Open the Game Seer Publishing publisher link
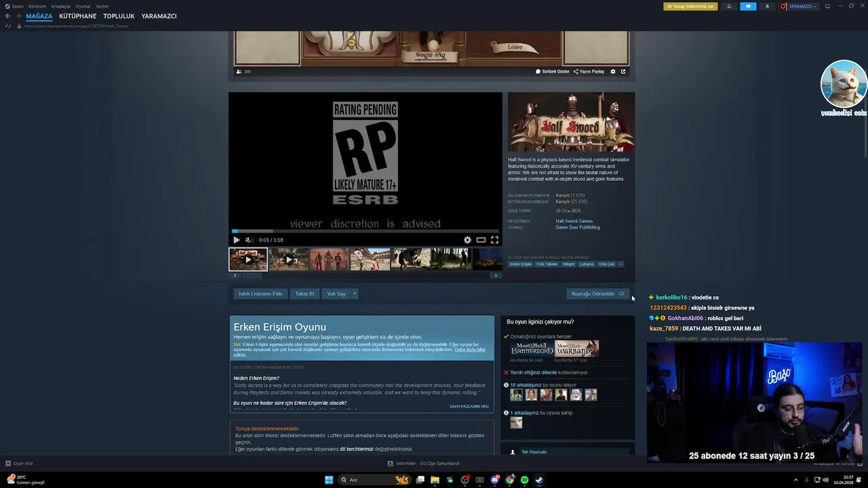 (578, 227)
